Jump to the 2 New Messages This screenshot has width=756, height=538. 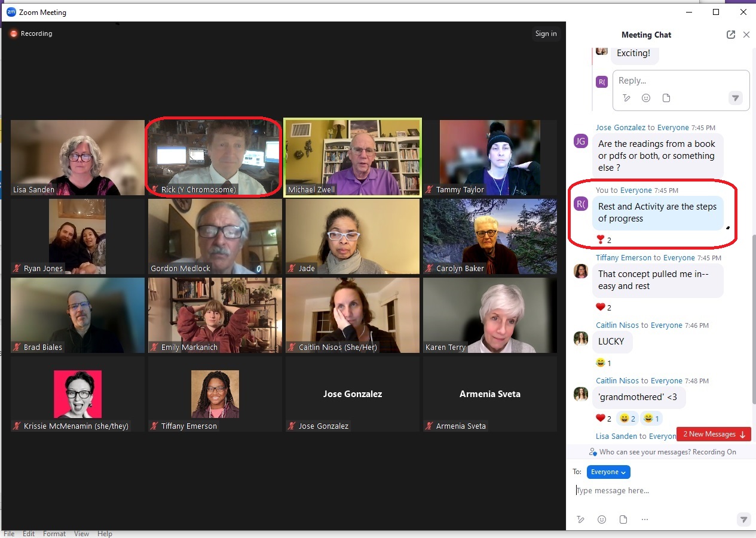coord(713,434)
